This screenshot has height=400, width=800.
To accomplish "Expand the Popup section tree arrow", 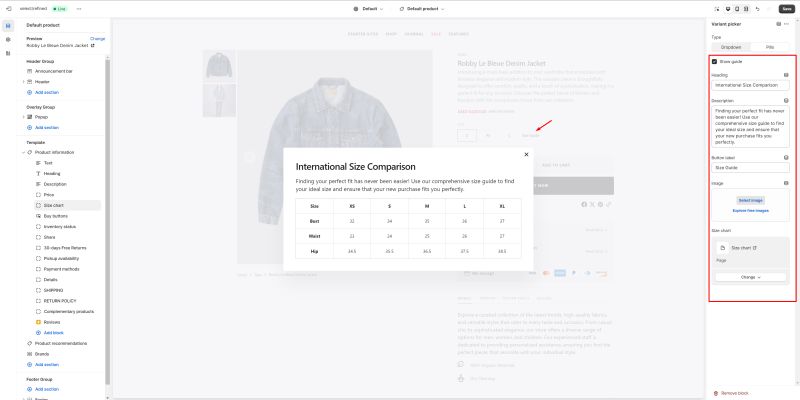I will click(x=23, y=117).
